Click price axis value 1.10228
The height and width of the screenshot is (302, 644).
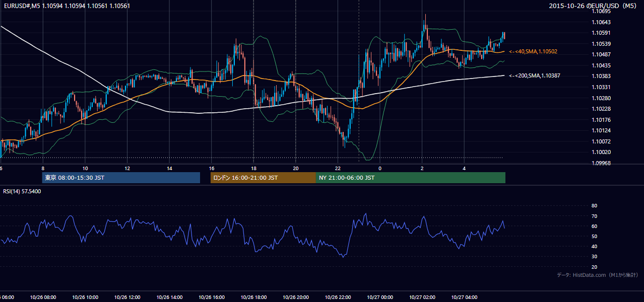601,109
